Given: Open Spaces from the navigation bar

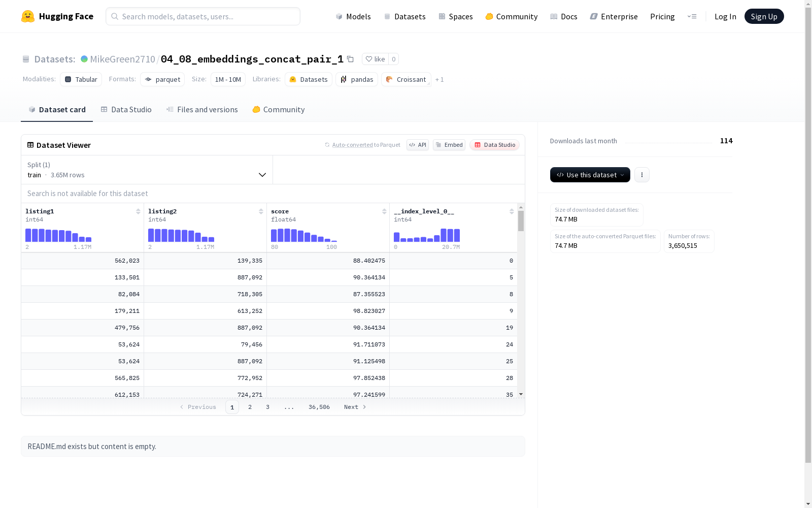Looking at the screenshot, I should pyautogui.click(x=456, y=16).
